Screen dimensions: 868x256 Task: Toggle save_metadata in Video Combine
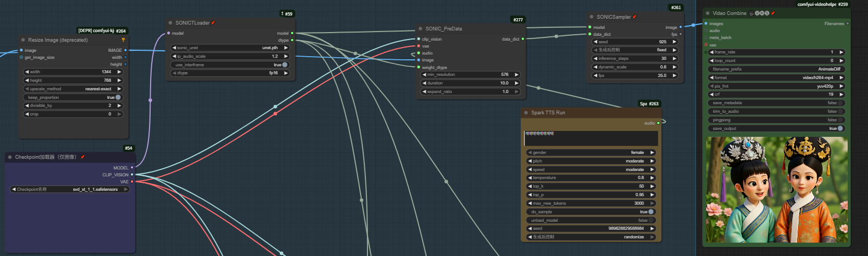coord(777,103)
